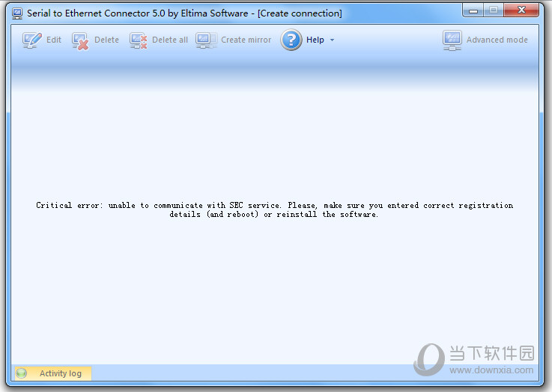Click the Delete all connections icon
The height and width of the screenshot is (392, 552).
click(138, 41)
